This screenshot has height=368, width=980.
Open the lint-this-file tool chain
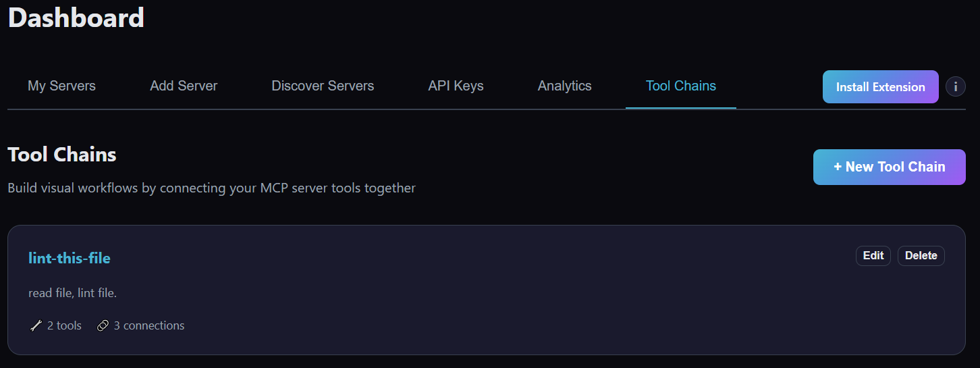pyautogui.click(x=70, y=258)
